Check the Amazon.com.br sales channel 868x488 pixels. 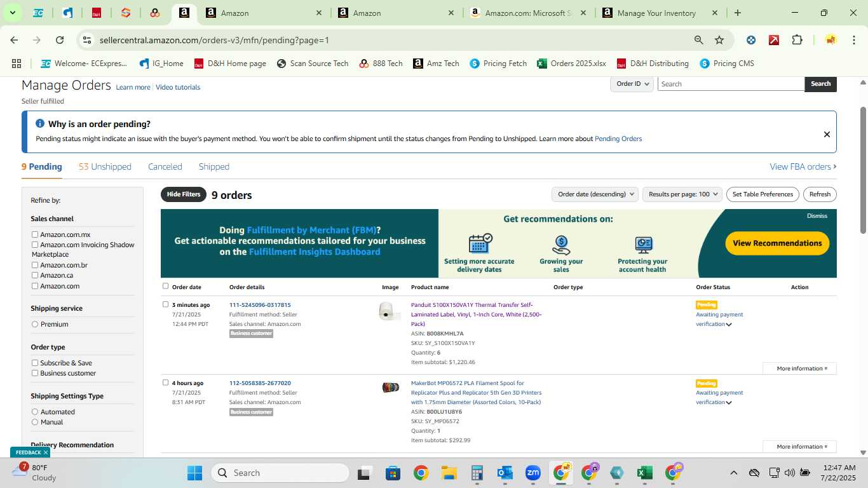point(35,265)
